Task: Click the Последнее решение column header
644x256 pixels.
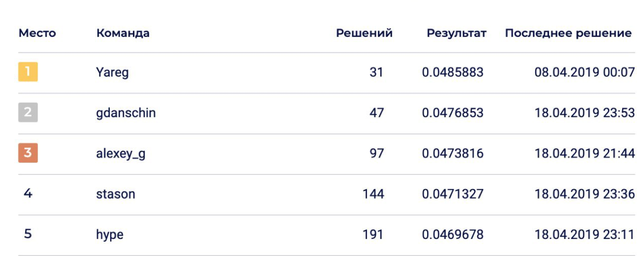Action: [x=568, y=34]
